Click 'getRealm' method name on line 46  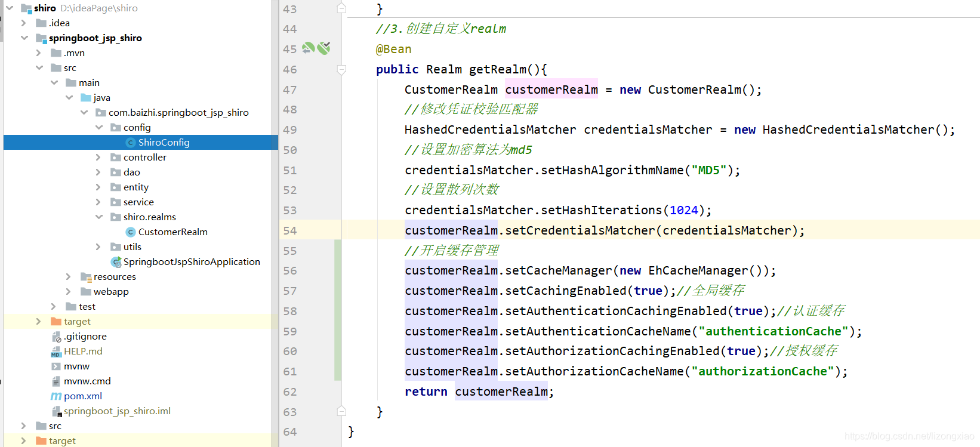click(x=498, y=70)
